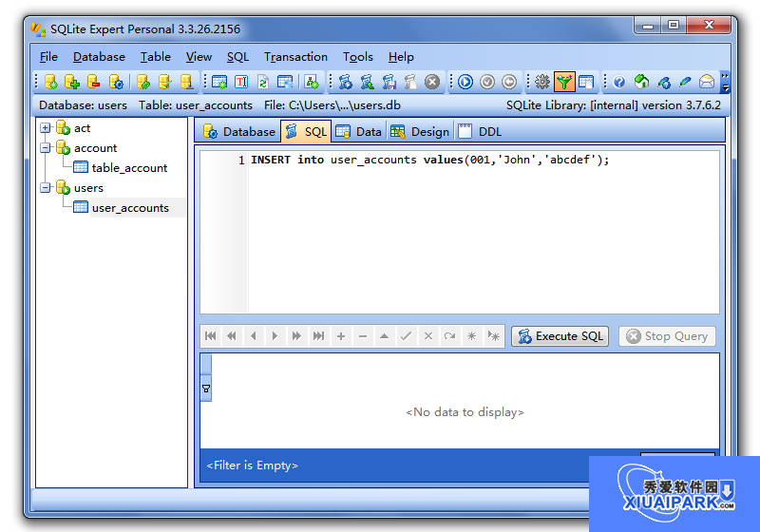Click the refresh document icon with green arrows
Image resolution: width=760 pixels, height=532 pixels.
click(x=263, y=82)
